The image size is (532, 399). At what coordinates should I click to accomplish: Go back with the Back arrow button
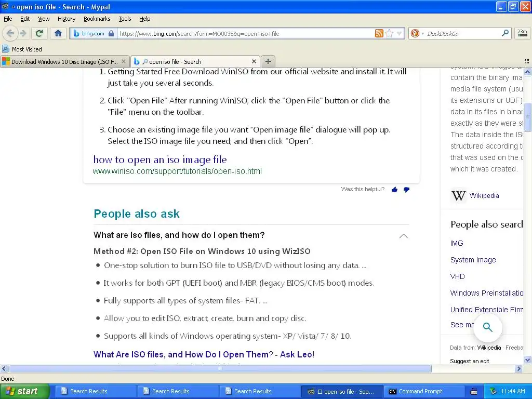pos(10,33)
